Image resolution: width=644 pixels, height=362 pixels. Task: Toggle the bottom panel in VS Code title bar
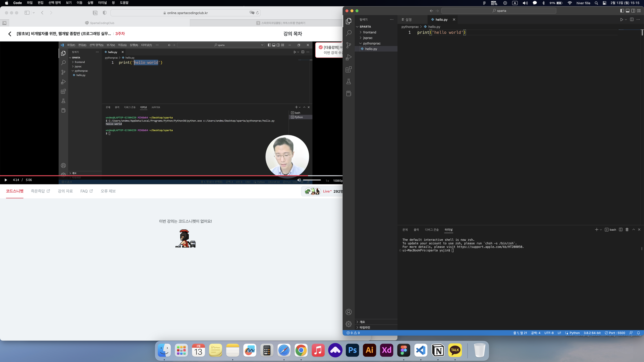(628, 11)
